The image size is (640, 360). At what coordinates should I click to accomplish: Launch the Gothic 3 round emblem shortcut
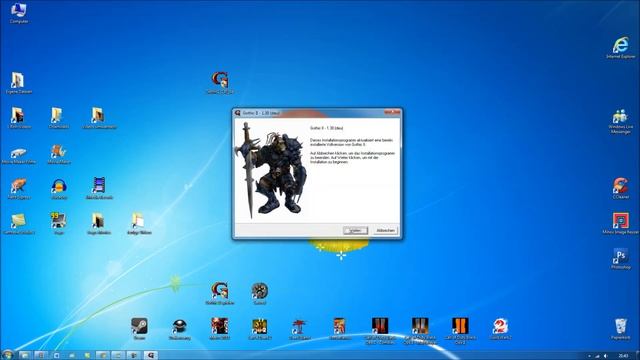(x=260, y=293)
